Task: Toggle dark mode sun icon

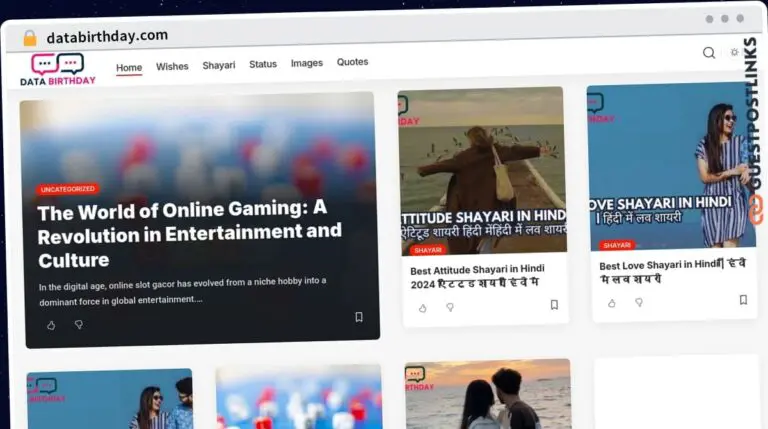Action: pos(735,52)
